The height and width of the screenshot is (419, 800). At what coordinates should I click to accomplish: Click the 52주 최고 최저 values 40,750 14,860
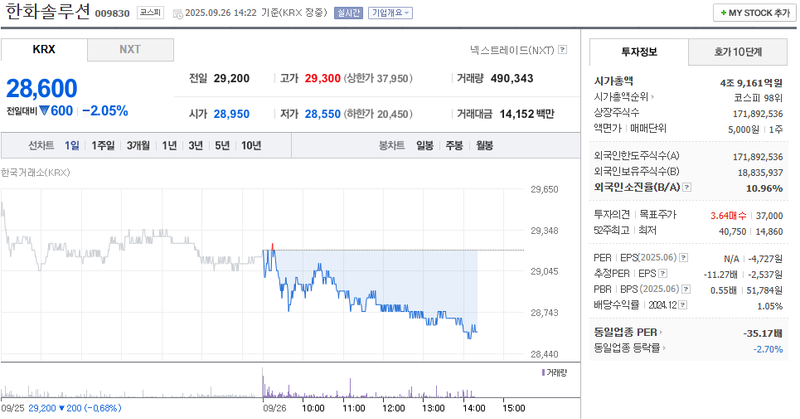pyautogui.click(x=751, y=232)
